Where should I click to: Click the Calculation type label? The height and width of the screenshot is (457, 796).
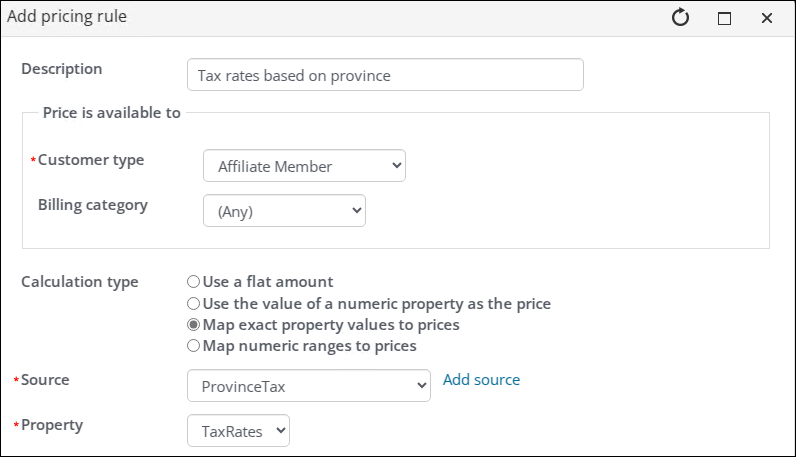(80, 282)
